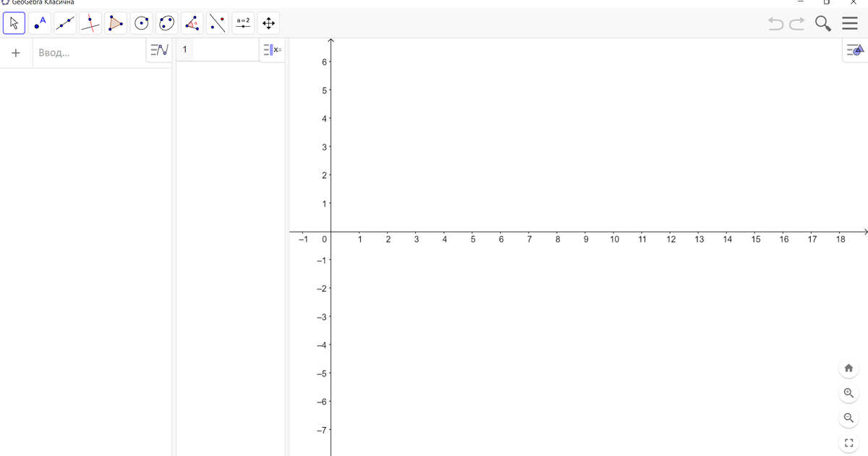Activate the Slider tool

(242, 22)
